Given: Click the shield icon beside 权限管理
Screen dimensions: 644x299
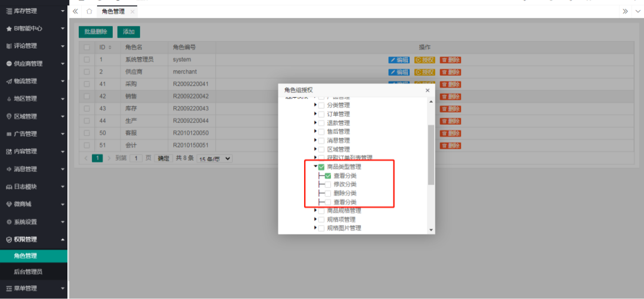Looking at the screenshot, I should click(x=9, y=239).
